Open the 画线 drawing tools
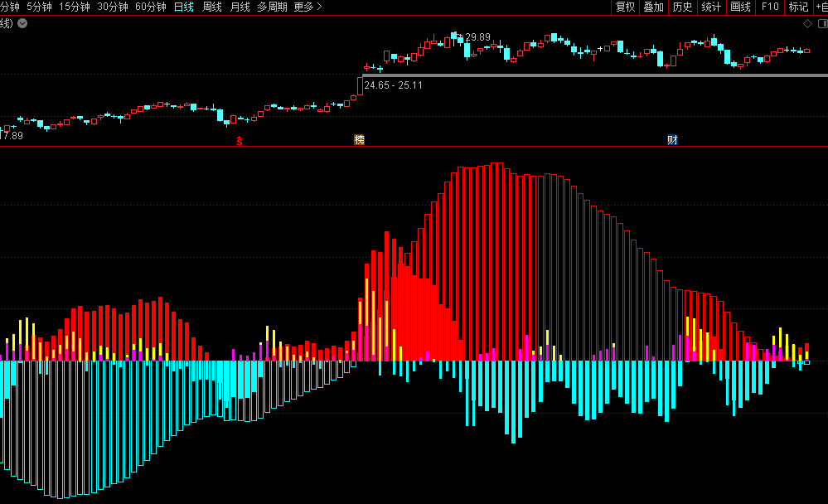The height and width of the screenshot is (504, 828). [740, 7]
